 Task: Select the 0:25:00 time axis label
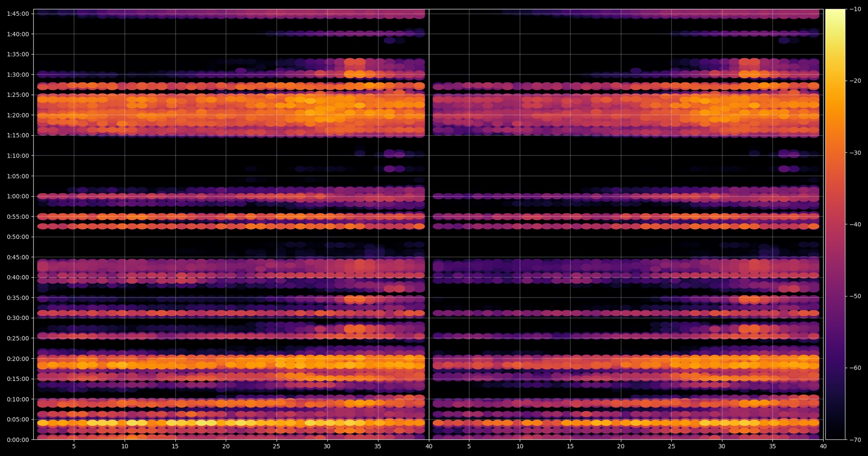[18, 338]
